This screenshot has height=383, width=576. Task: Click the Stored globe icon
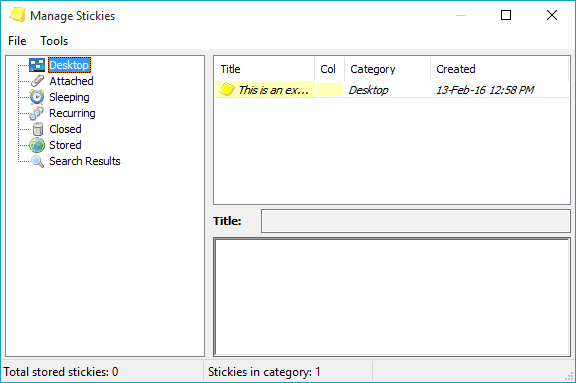click(x=37, y=145)
